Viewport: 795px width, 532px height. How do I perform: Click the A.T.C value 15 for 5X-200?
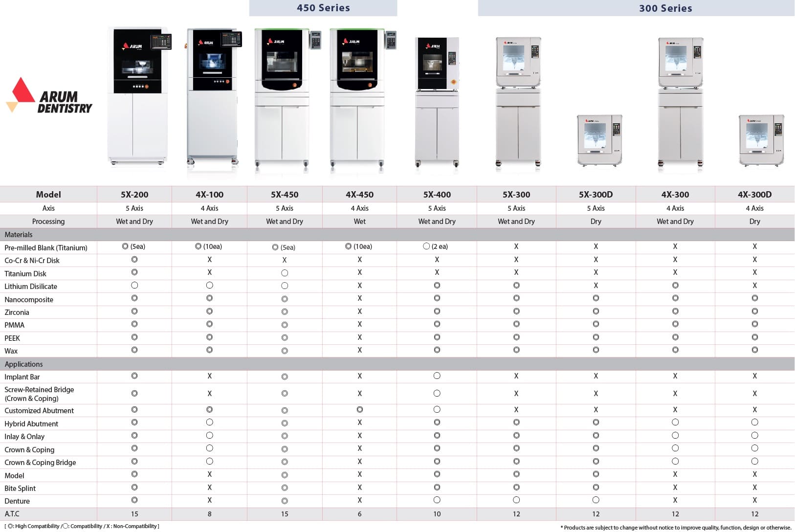click(x=134, y=514)
